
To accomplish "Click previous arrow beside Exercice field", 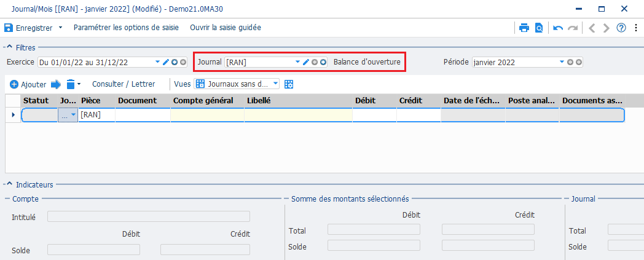I will tap(175, 62).
